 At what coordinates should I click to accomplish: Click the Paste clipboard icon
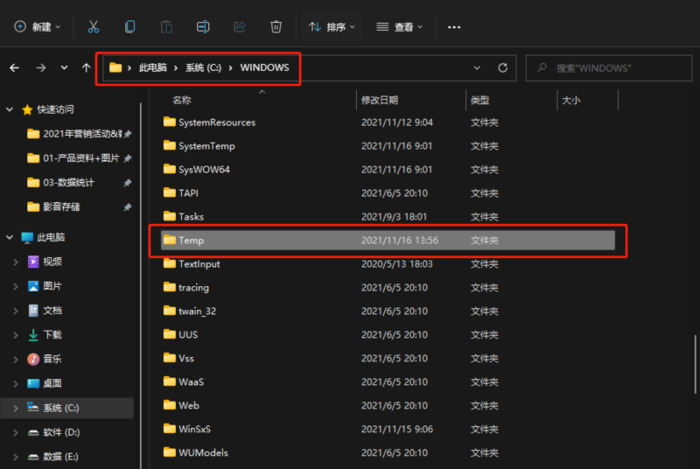pyautogui.click(x=167, y=27)
